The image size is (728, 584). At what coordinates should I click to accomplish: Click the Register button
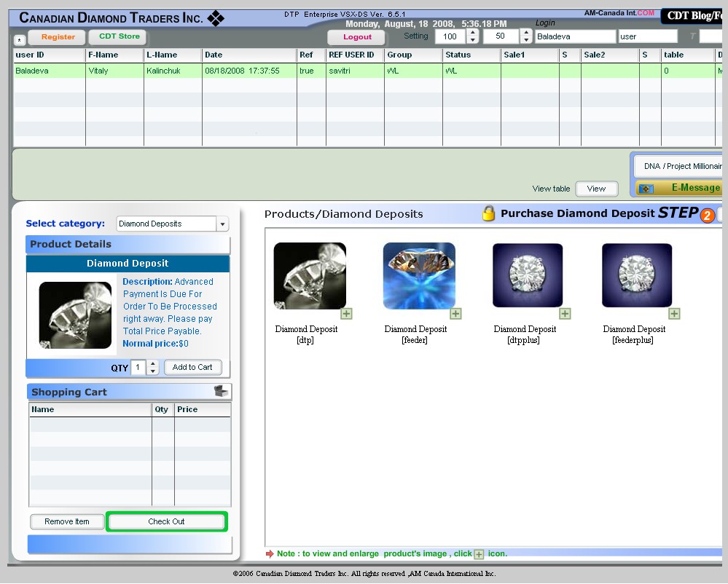click(57, 37)
